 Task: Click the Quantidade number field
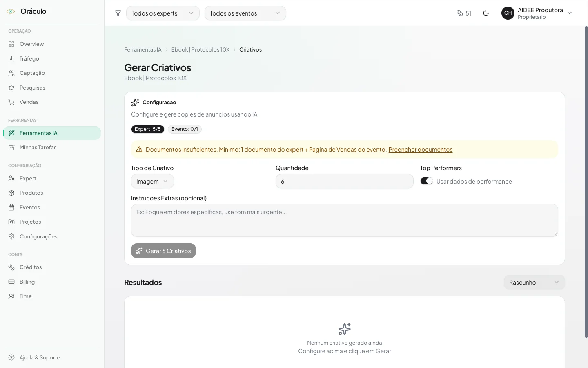click(x=345, y=181)
